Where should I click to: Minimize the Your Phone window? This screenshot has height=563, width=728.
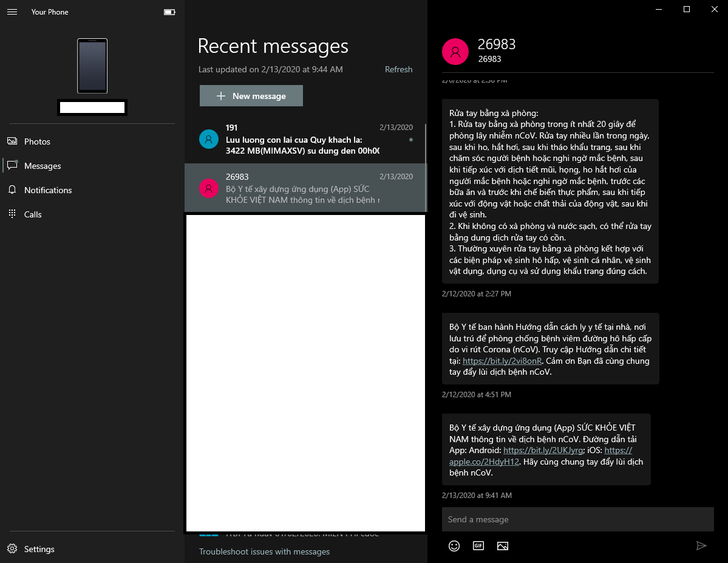[x=658, y=9]
